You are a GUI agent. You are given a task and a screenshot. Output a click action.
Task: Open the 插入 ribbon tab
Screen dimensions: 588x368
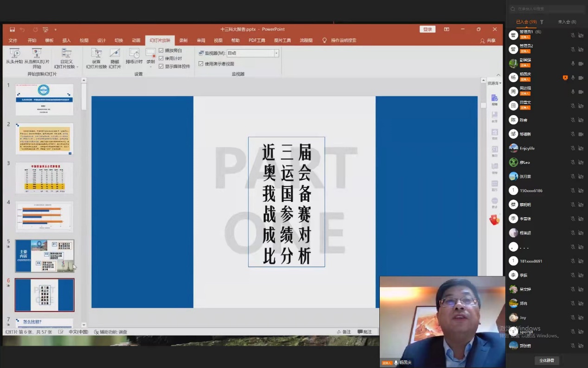66,40
